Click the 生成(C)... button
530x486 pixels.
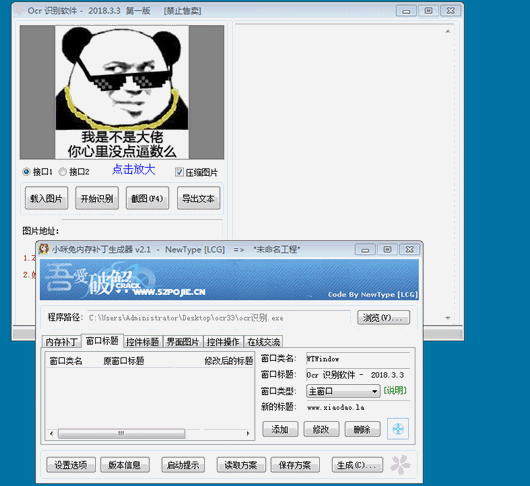click(357, 465)
